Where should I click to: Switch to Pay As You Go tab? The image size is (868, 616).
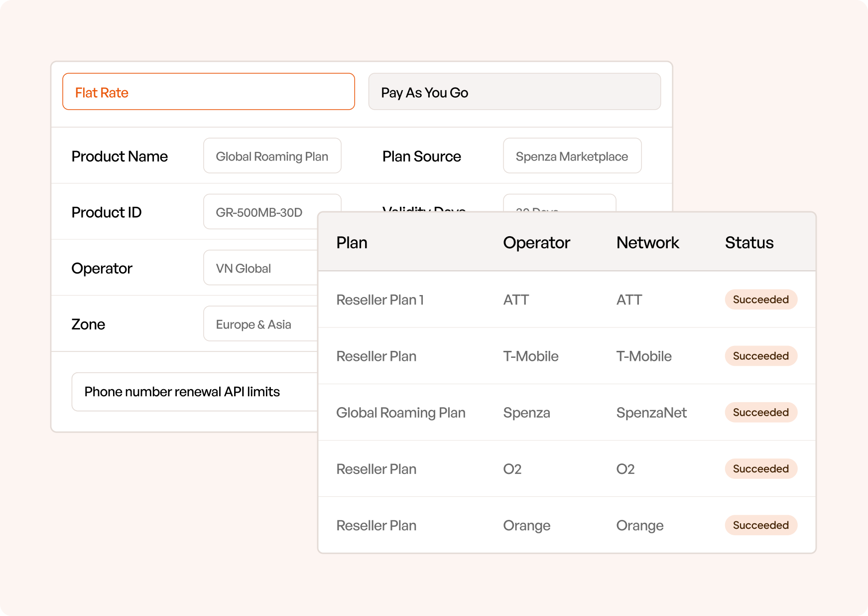[514, 92]
